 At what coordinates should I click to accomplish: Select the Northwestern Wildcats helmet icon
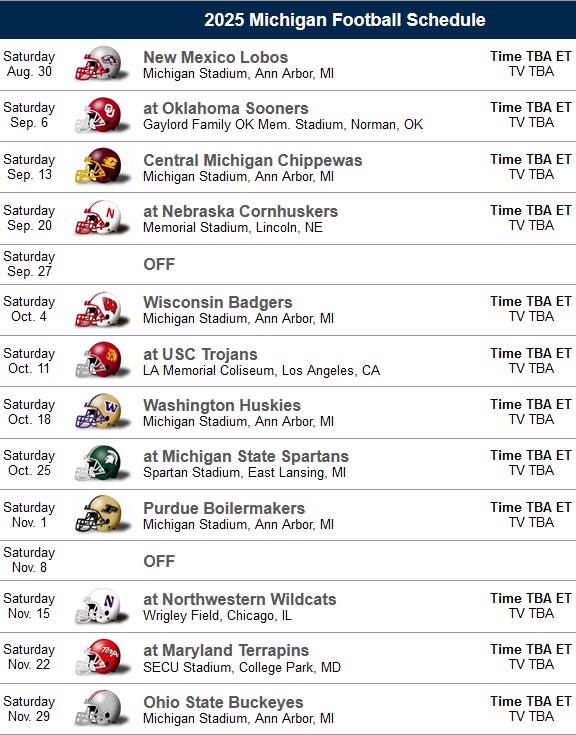[102, 606]
